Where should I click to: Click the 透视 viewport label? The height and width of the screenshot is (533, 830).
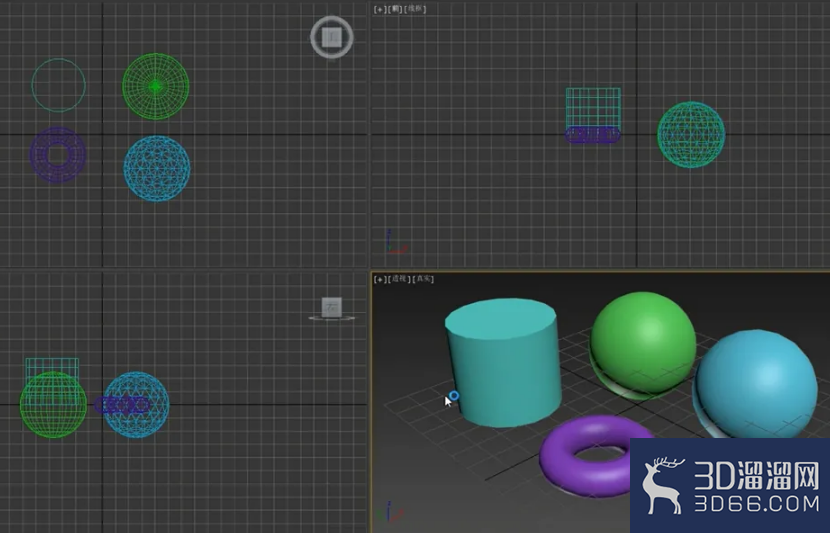point(399,279)
